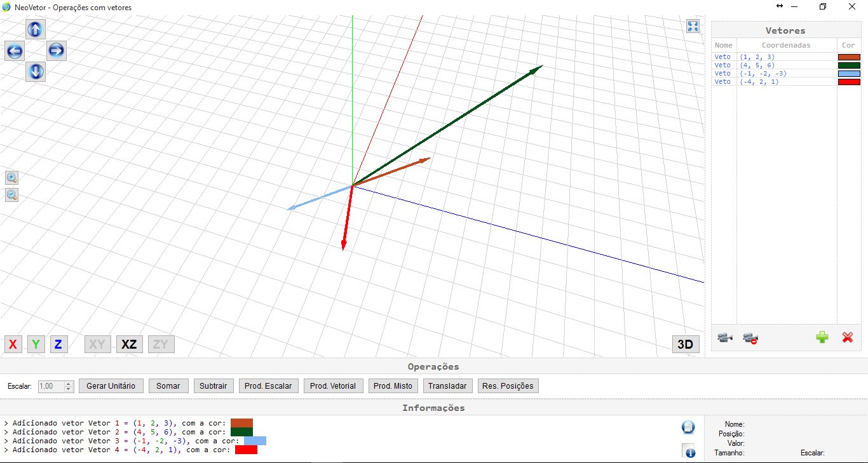Click the Somar button
The width and height of the screenshot is (868, 463).
(168, 386)
